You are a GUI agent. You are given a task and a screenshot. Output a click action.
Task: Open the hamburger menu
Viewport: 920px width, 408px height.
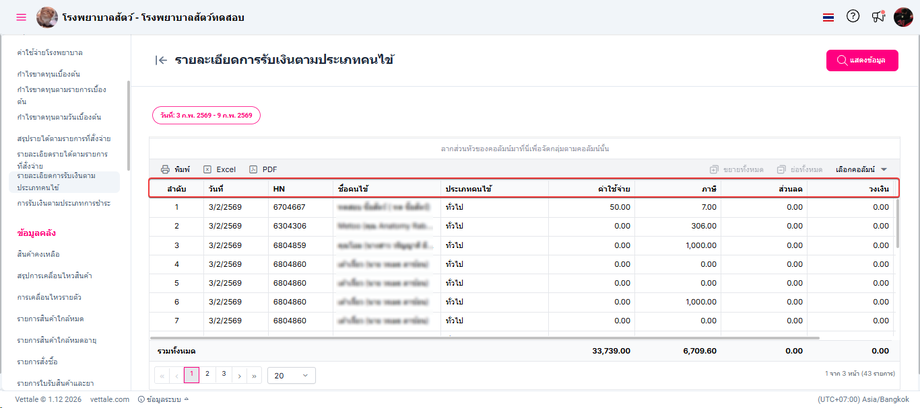tap(21, 17)
